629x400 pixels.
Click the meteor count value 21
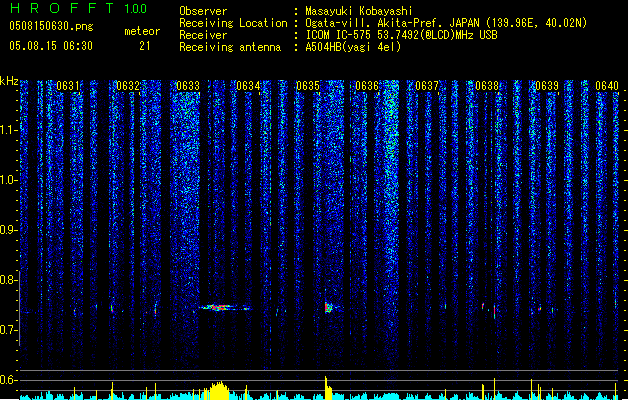pos(145,46)
